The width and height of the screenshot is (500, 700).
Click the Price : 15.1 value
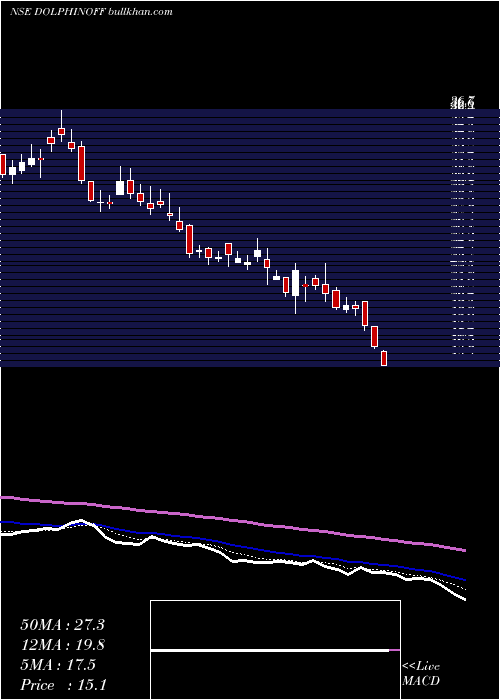63,685
